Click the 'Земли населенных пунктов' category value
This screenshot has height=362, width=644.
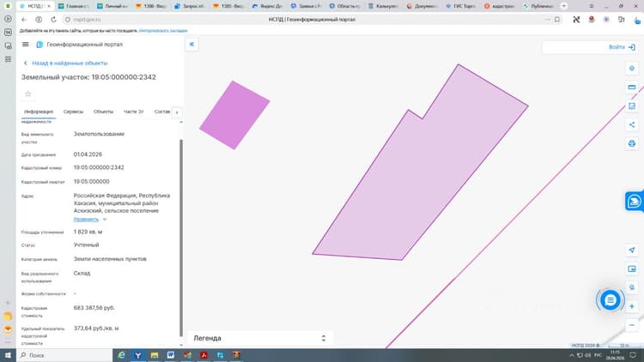[110, 259]
